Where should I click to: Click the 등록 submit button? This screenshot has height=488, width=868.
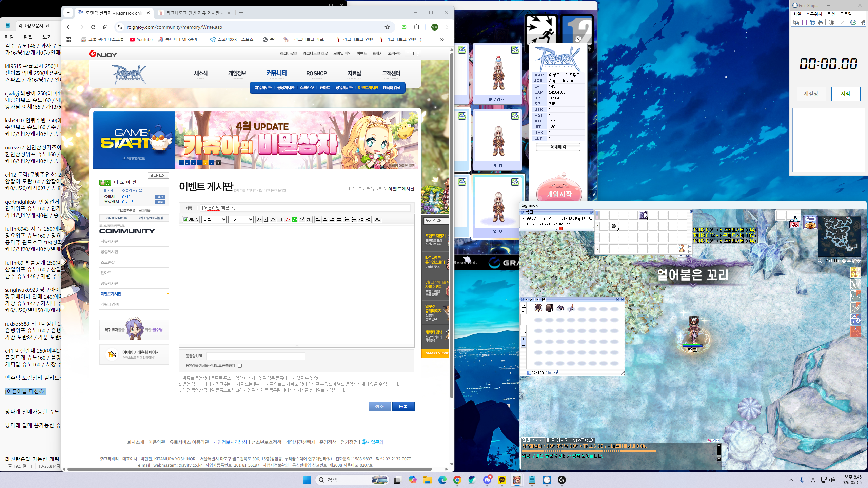click(403, 406)
